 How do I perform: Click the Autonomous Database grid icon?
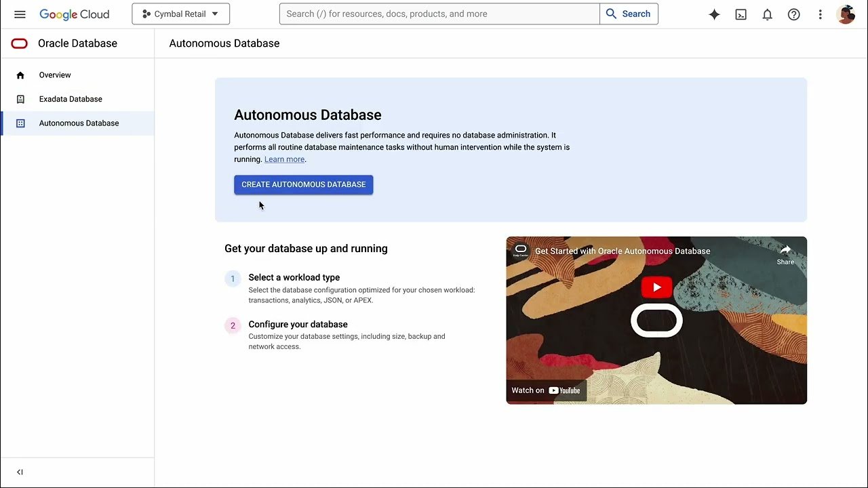(20, 123)
